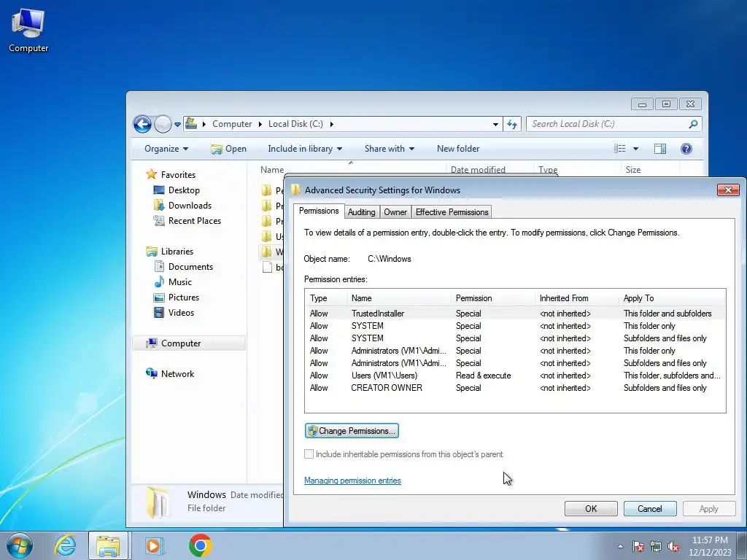Image resolution: width=747 pixels, height=560 pixels.
Task: Open the Computer desktop icon
Action: 28,30
